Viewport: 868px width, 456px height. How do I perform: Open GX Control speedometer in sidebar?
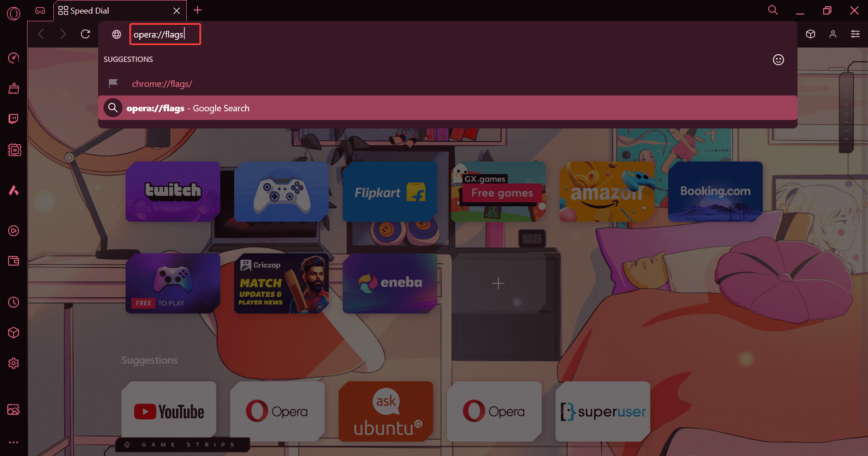coord(14,58)
